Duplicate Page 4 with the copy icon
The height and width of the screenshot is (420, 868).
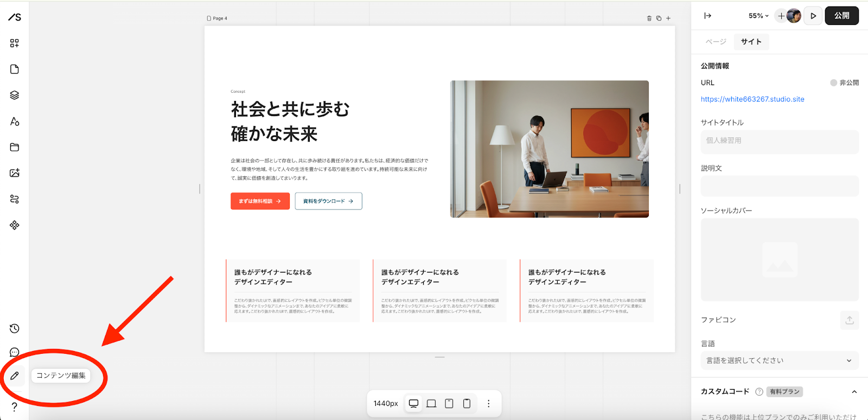(659, 18)
